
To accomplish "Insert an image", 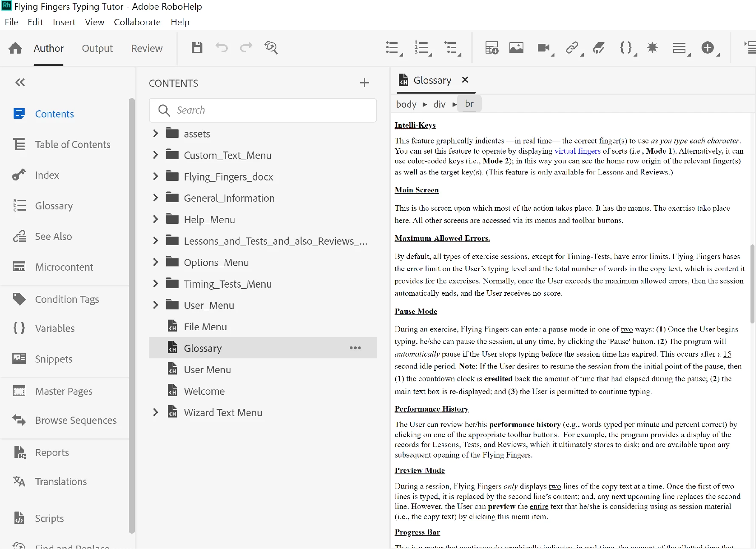I will tap(516, 48).
